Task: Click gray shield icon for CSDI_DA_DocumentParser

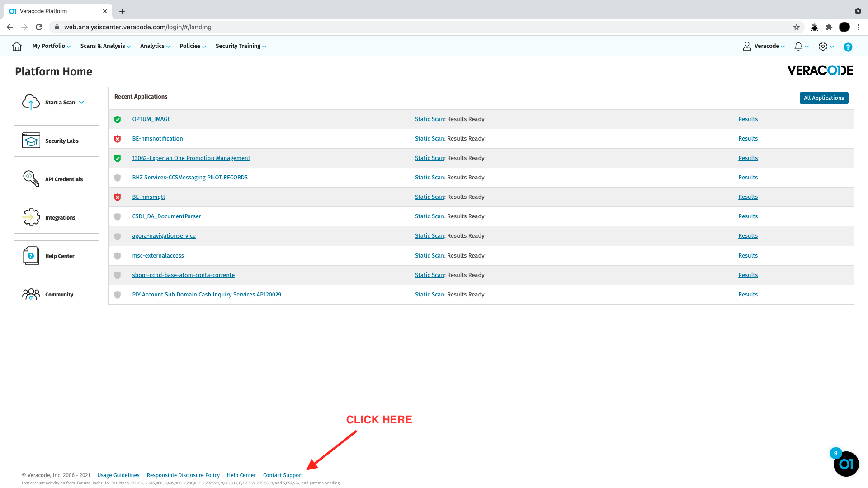Action: click(118, 216)
